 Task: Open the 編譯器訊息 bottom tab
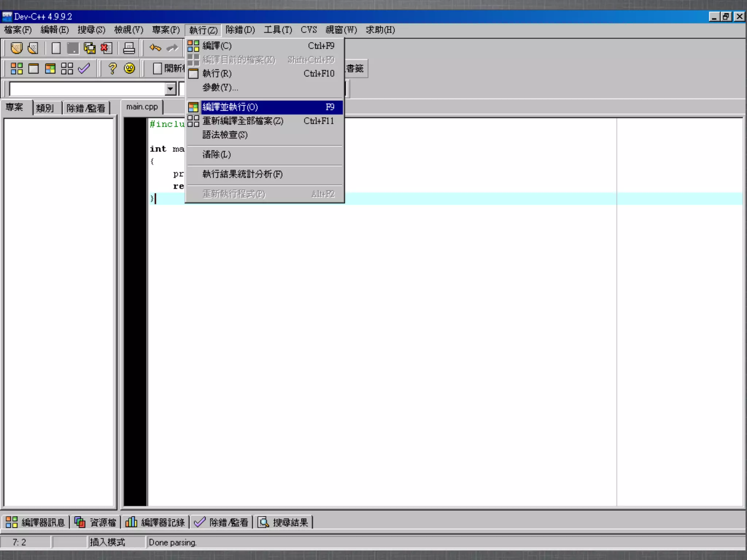click(x=36, y=522)
